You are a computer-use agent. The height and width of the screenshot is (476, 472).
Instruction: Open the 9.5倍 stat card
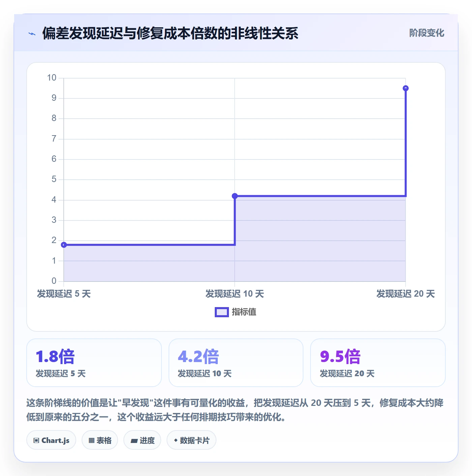tap(378, 363)
